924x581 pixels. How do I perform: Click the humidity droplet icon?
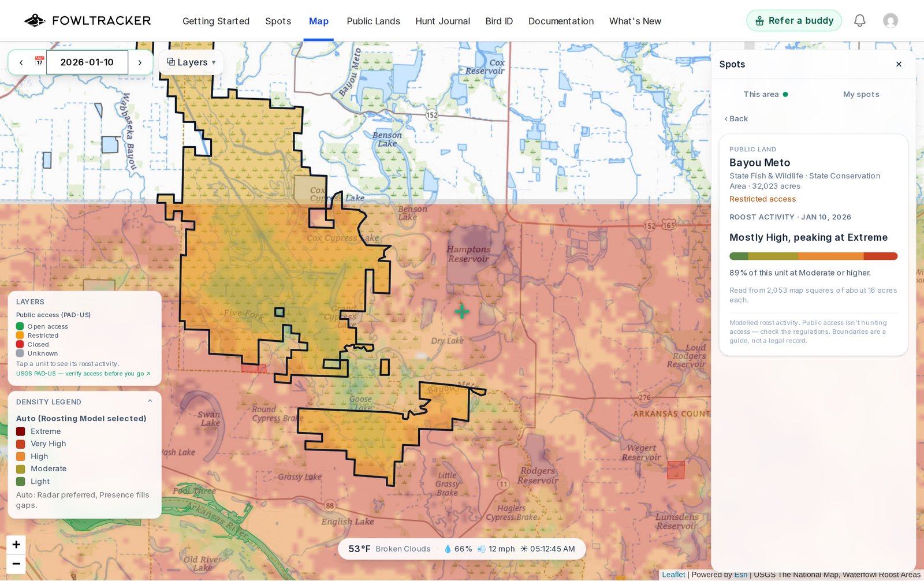[x=448, y=549]
